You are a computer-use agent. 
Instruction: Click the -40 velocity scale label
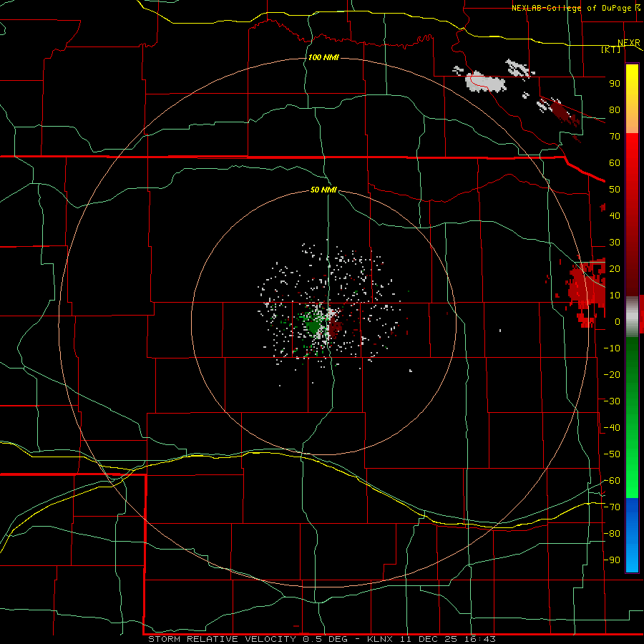pos(612,428)
